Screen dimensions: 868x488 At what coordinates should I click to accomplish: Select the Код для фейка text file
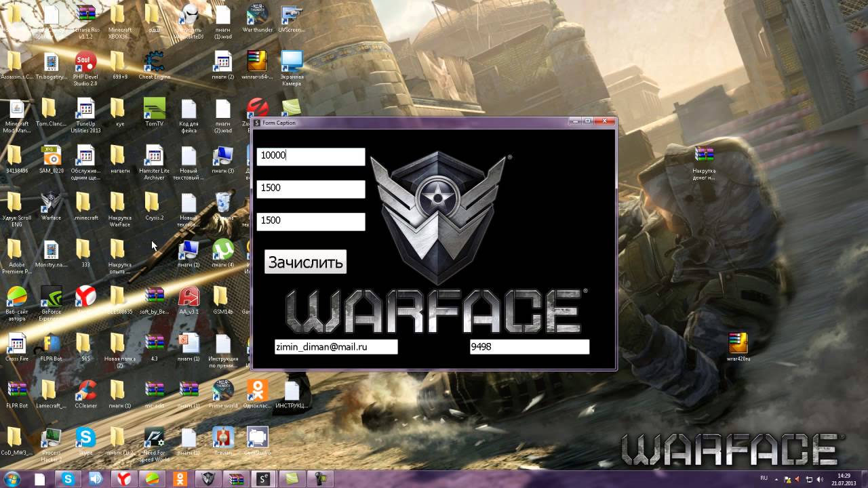pos(189,115)
